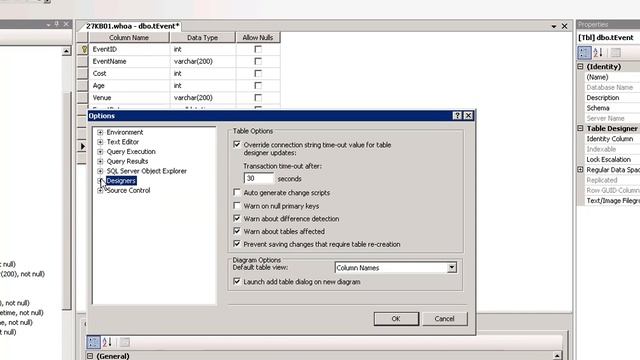Viewport: 640px width, 360px height.
Task: Collapse the Table Designer section in Properties
Action: (x=580, y=129)
